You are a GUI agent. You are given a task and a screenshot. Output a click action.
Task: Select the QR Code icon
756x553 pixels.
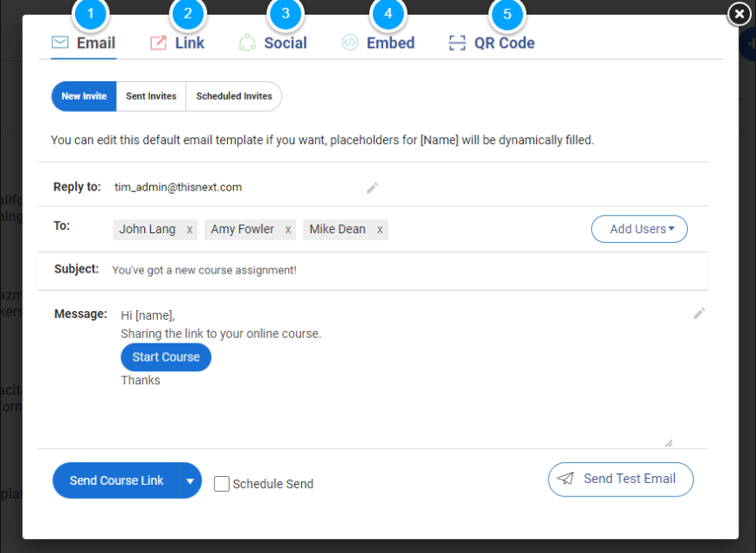457,42
